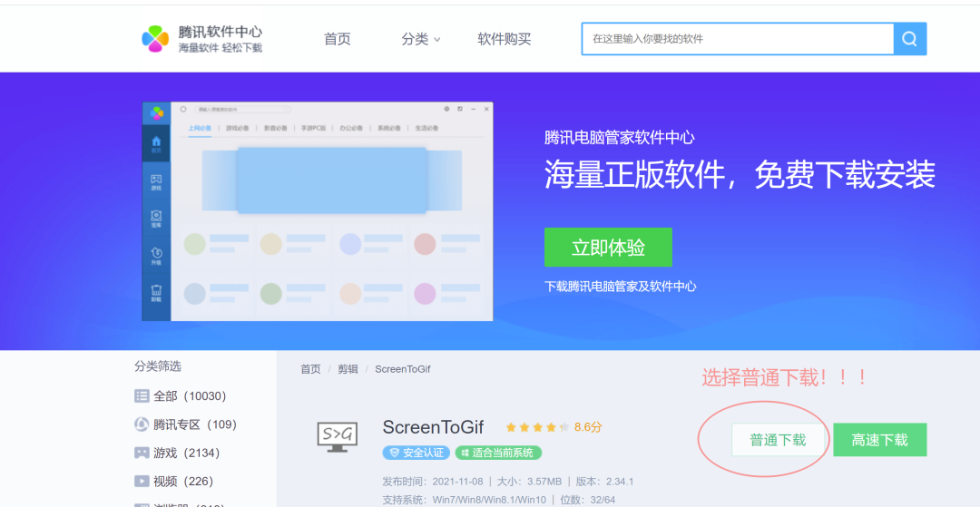
Task: Click the ScreenToGif software title
Action: [x=433, y=427]
